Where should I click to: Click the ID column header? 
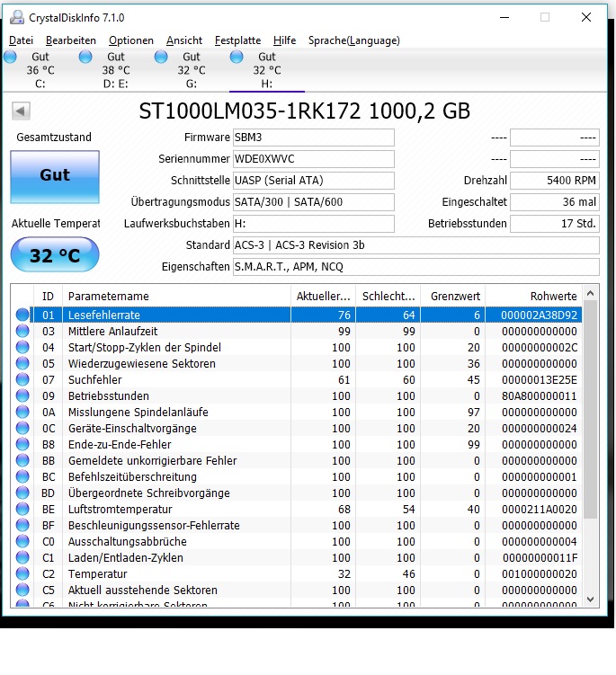[x=48, y=297]
